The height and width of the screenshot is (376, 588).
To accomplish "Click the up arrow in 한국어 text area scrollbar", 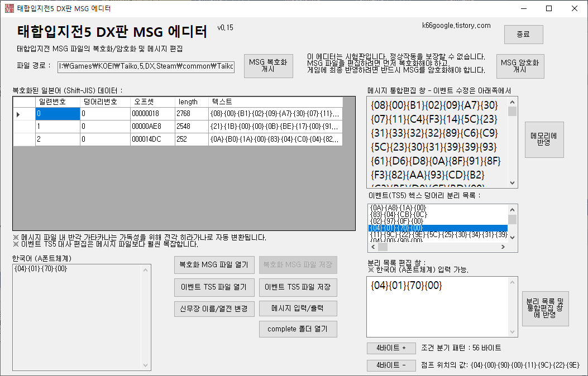I will pos(146,269).
